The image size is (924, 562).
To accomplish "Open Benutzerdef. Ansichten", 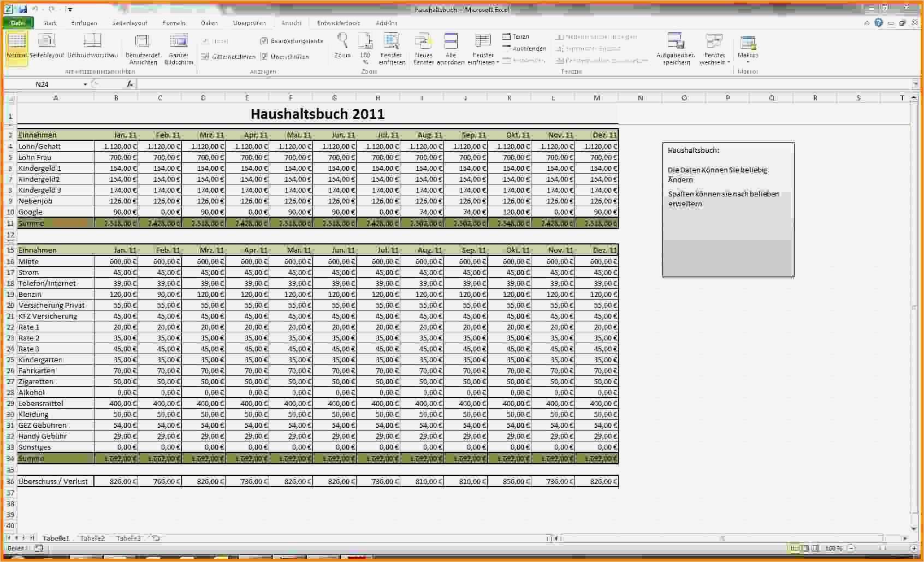I will pyautogui.click(x=143, y=49).
